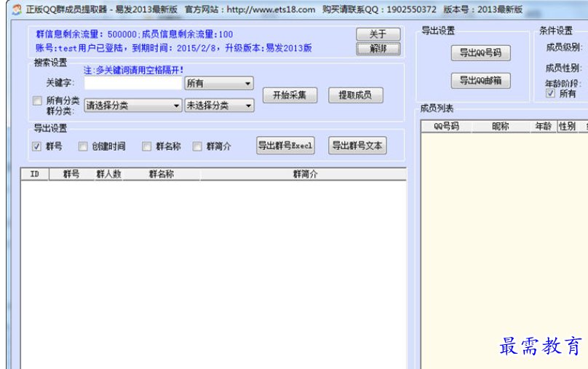Click the app icon in title bar

click(x=17, y=9)
